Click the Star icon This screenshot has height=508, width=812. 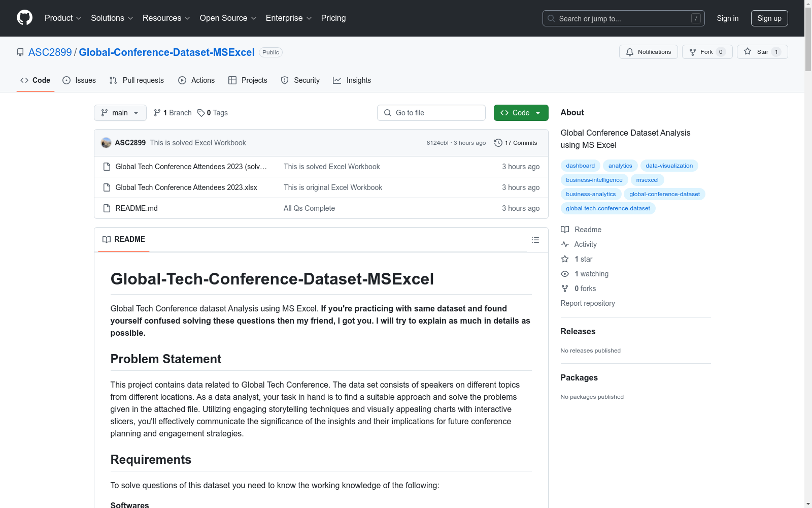point(748,51)
